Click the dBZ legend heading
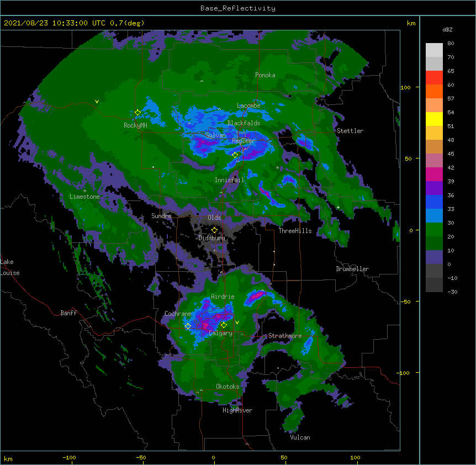The image size is (476, 465). tap(447, 29)
